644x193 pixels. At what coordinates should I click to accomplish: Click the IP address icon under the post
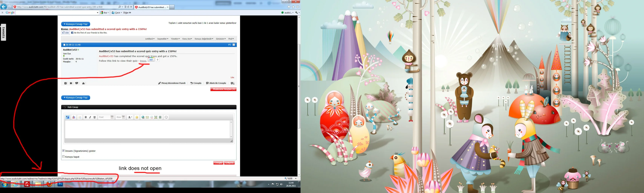(65, 83)
